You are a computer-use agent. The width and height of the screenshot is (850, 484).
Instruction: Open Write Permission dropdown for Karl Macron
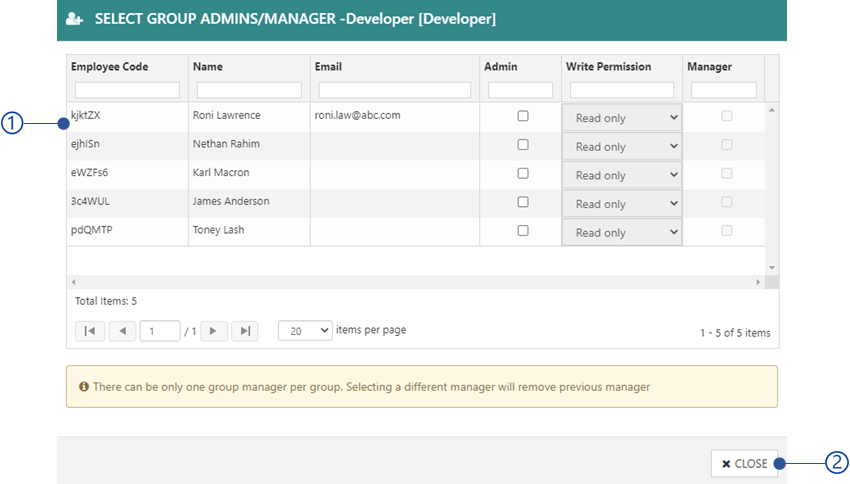[622, 175]
